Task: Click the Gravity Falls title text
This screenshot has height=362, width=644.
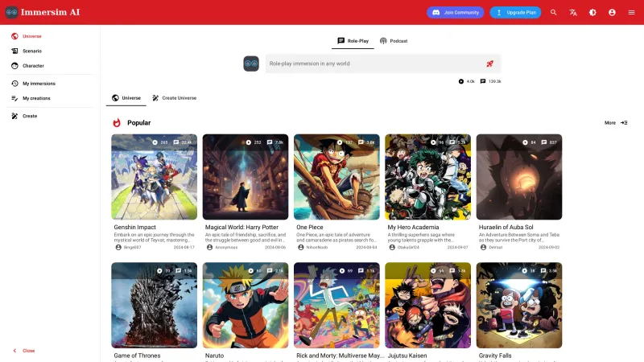Action: point(495,356)
